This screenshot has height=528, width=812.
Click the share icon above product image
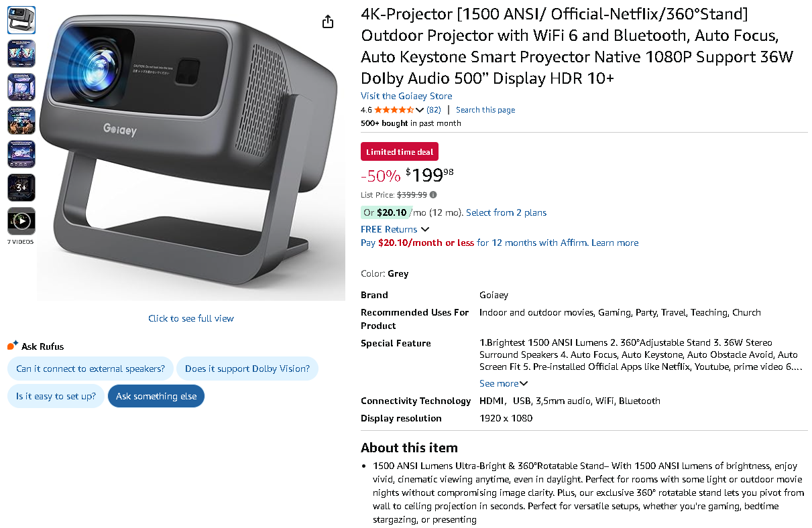pyautogui.click(x=327, y=22)
